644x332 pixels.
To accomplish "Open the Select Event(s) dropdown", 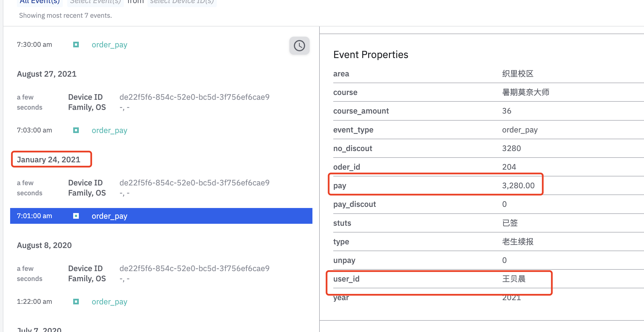I will point(95,2).
